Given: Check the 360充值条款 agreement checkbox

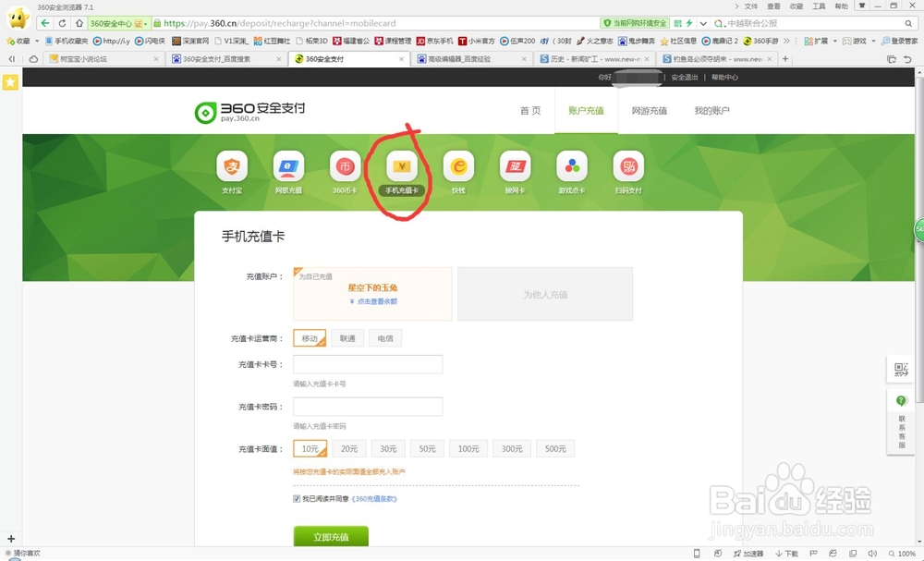Looking at the screenshot, I should coord(296,497).
